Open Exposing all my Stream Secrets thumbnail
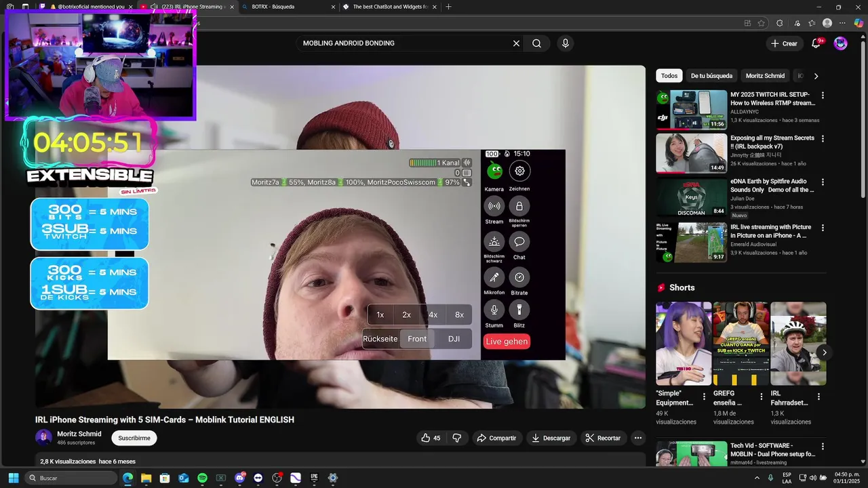 coord(692,153)
